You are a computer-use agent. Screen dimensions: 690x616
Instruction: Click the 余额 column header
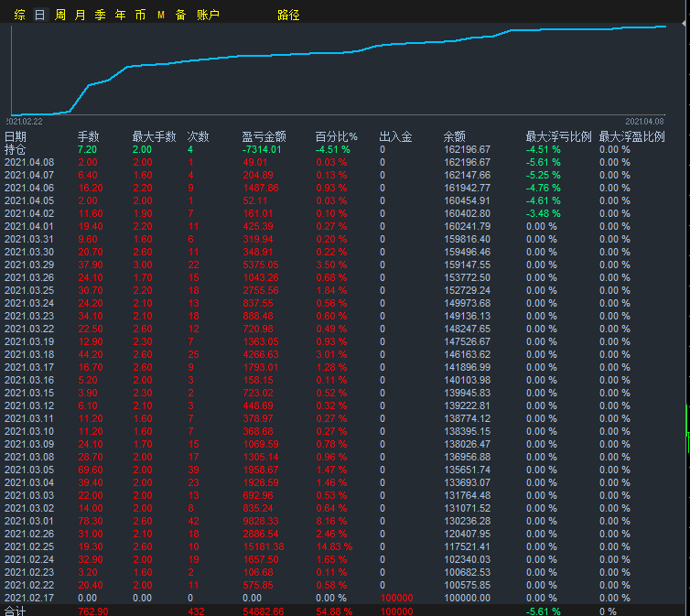coord(454,136)
